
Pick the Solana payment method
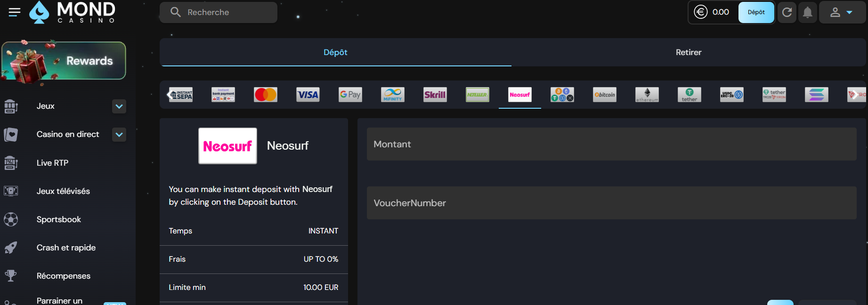click(817, 95)
